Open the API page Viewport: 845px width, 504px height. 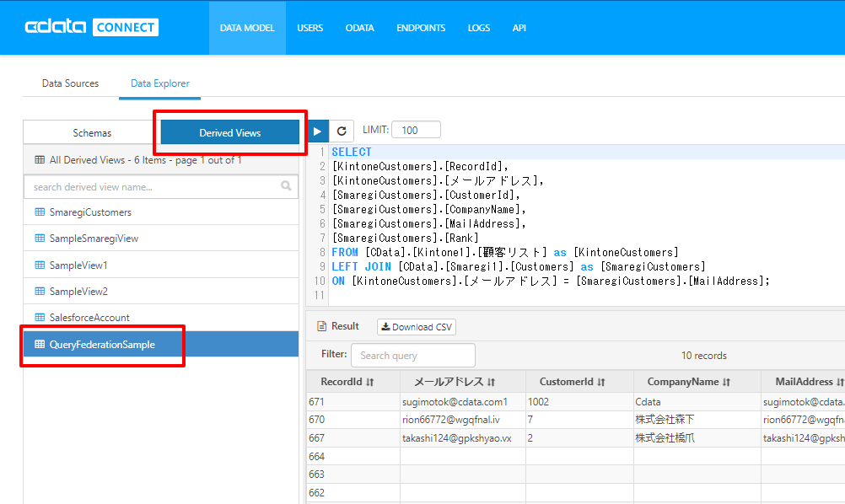(x=519, y=28)
